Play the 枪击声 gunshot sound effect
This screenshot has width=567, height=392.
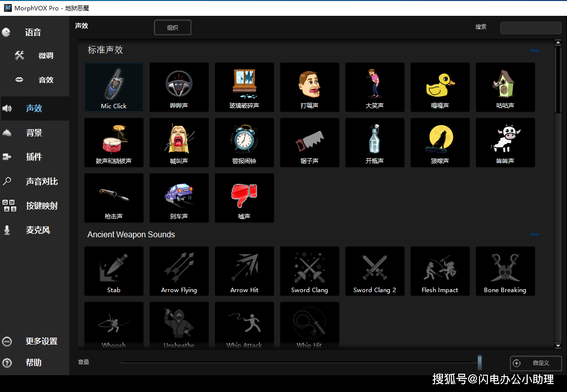114,198
